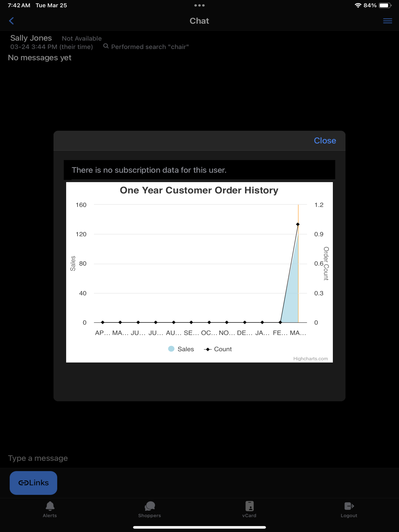Open the vCard tab
The width and height of the screenshot is (399, 532).
tap(249, 509)
